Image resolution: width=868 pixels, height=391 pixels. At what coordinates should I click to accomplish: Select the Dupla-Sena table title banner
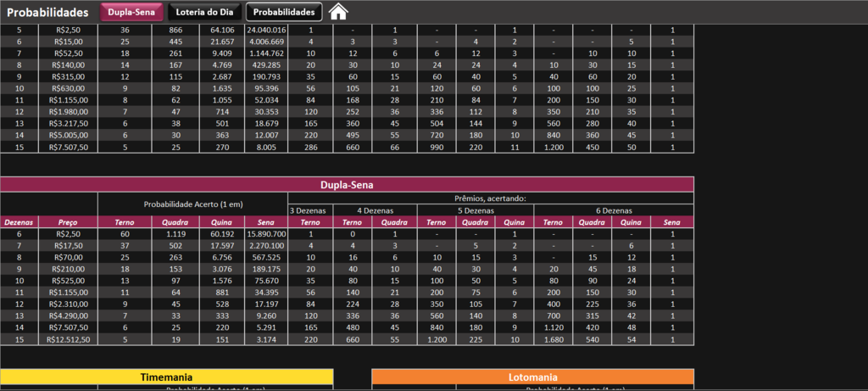pyautogui.click(x=347, y=185)
